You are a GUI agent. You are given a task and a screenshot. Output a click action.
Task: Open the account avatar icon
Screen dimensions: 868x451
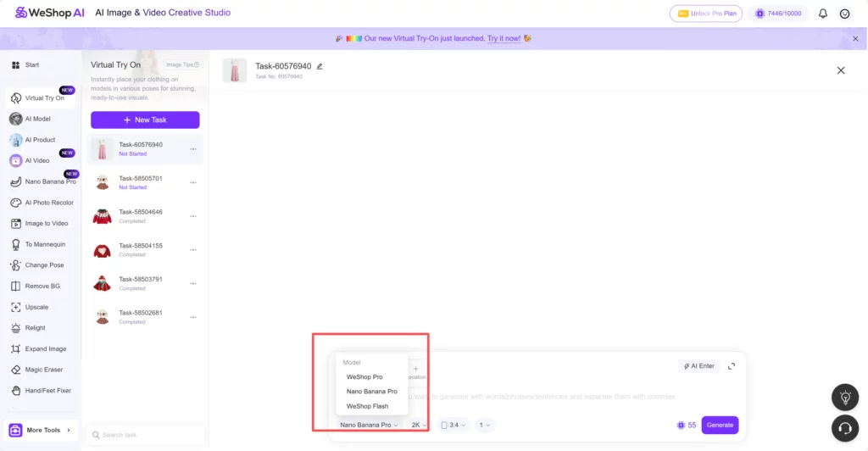(x=844, y=14)
